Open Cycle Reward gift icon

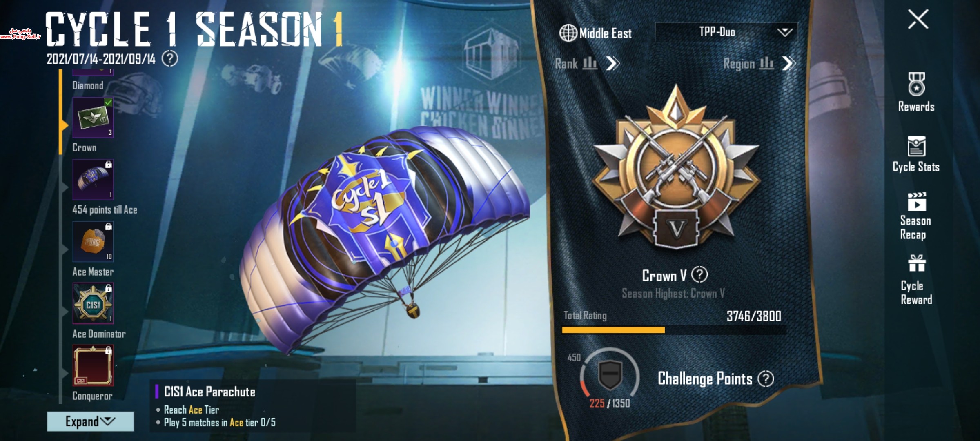[x=917, y=263]
